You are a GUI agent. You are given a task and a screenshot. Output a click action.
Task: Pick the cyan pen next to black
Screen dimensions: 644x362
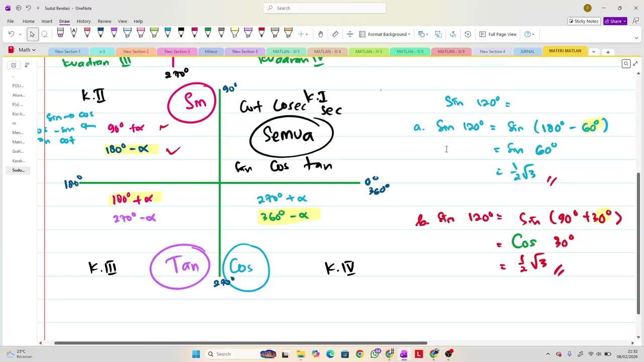pyautogui.click(x=168, y=34)
